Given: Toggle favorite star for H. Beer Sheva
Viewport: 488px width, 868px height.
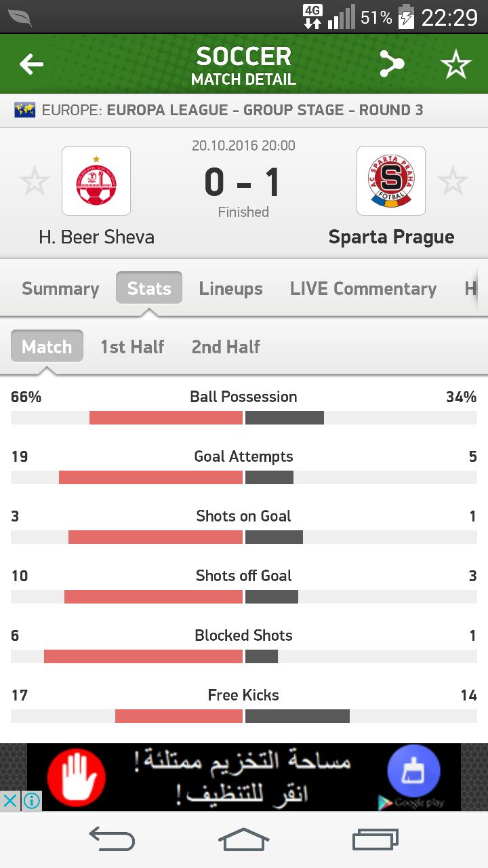Looking at the screenshot, I should tap(34, 182).
